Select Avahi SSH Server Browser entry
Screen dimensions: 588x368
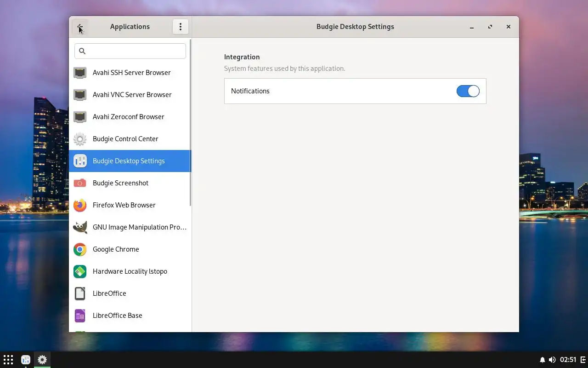click(x=130, y=73)
